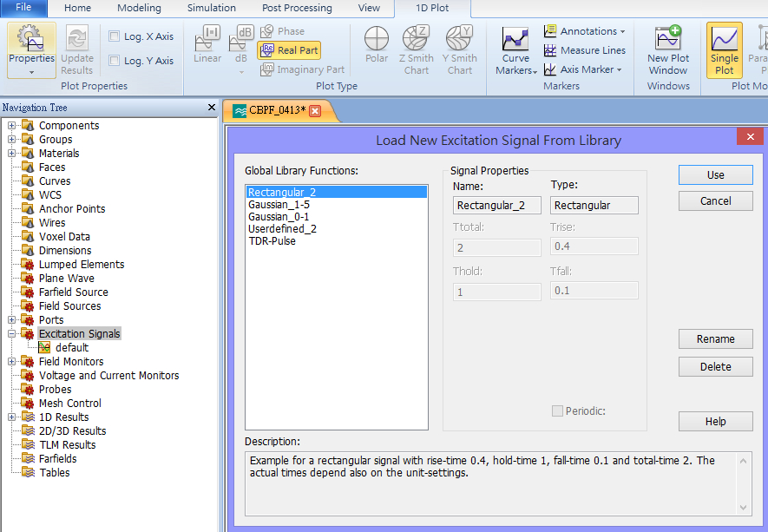This screenshot has width=768, height=532.
Task: Select the dB plot type icon
Action: coord(241,39)
